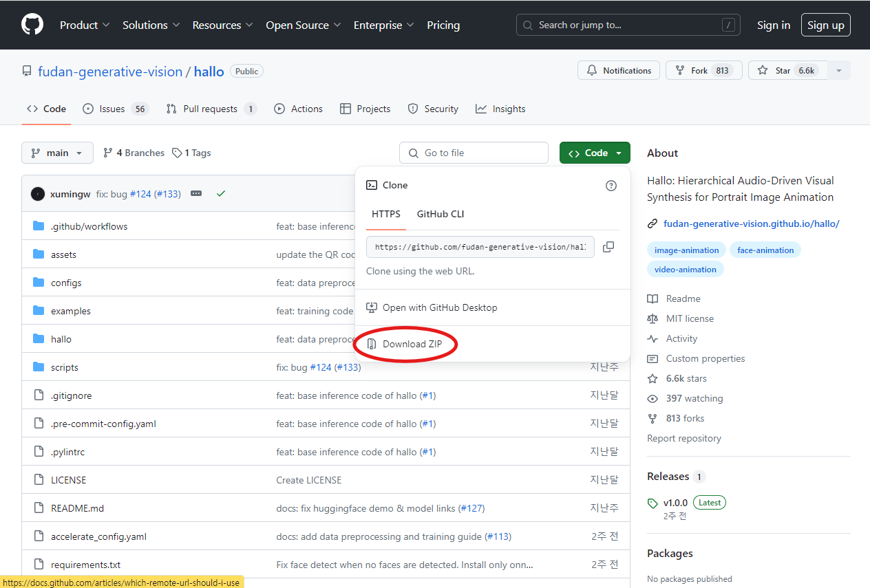Open the fudan-generative-vision owner link
Screen dimensions: 870x588
[x=110, y=72]
